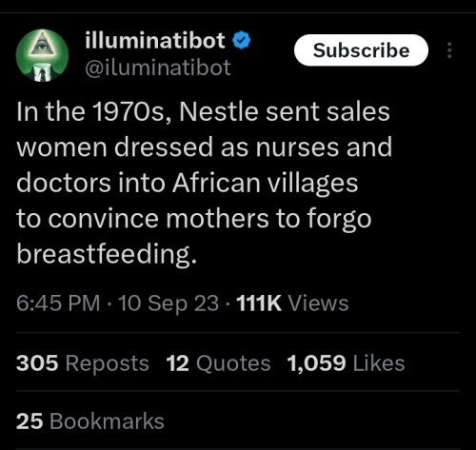View the 111K Views analytics
This screenshot has height=450, width=476.
292,303
